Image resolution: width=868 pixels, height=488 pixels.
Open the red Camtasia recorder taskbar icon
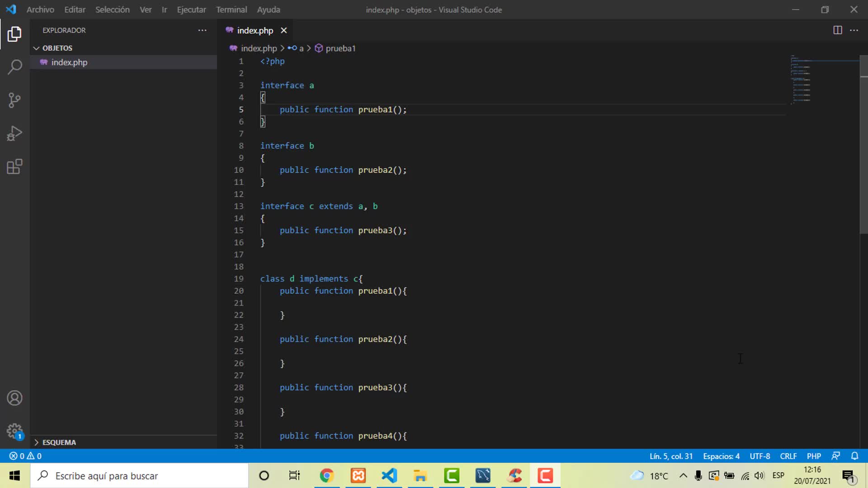pos(545,475)
